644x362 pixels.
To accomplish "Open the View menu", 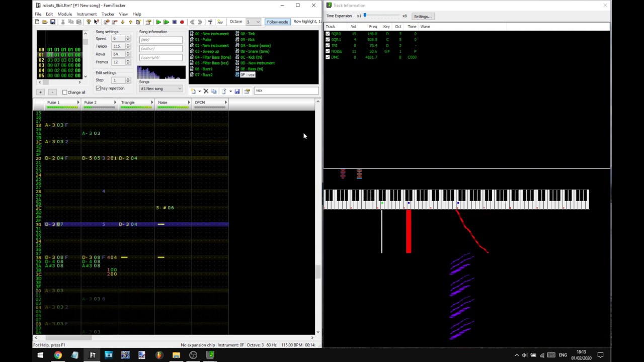I will pyautogui.click(x=123, y=14).
